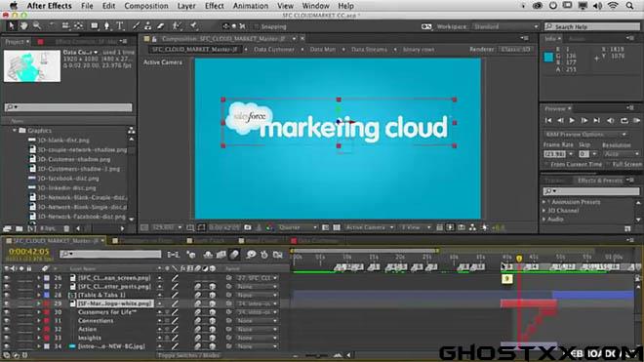Viewport: 644px width, 362px height.
Task: Open the Active Camera view dropdown
Action: (x=369, y=227)
